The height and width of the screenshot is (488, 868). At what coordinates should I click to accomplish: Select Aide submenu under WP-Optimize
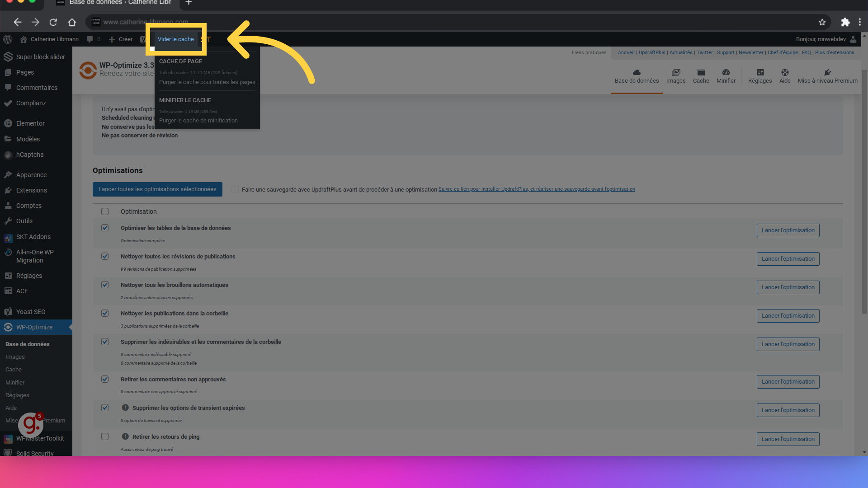(11, 408)
